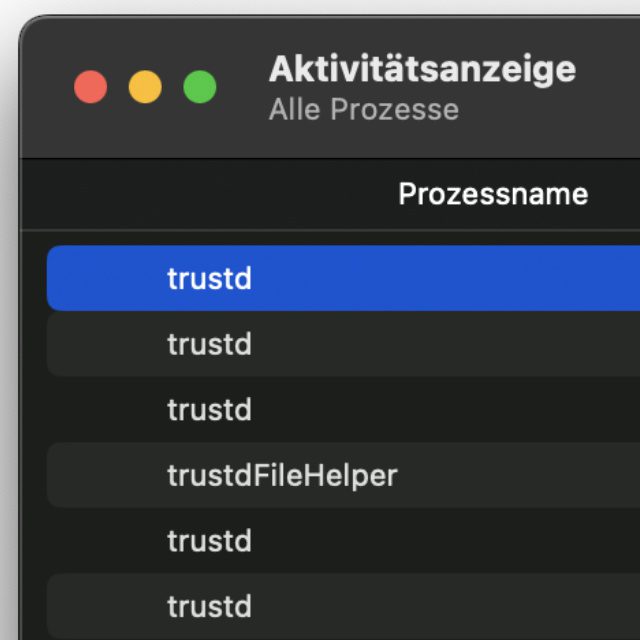The height and width of the screenshot is (640, 640).
Task: Click the "Alle Prozesse" subtitle text
Action: (x=363, y=109)
